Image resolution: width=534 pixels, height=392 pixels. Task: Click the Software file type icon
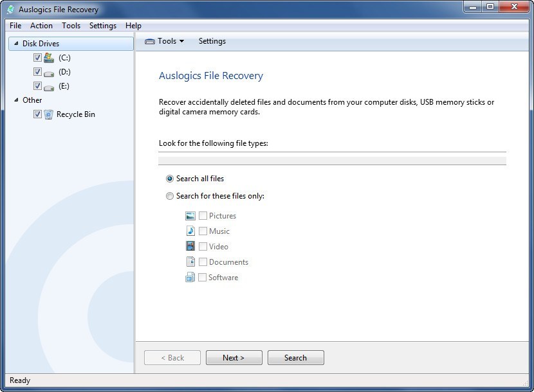(x=191, y=277)
